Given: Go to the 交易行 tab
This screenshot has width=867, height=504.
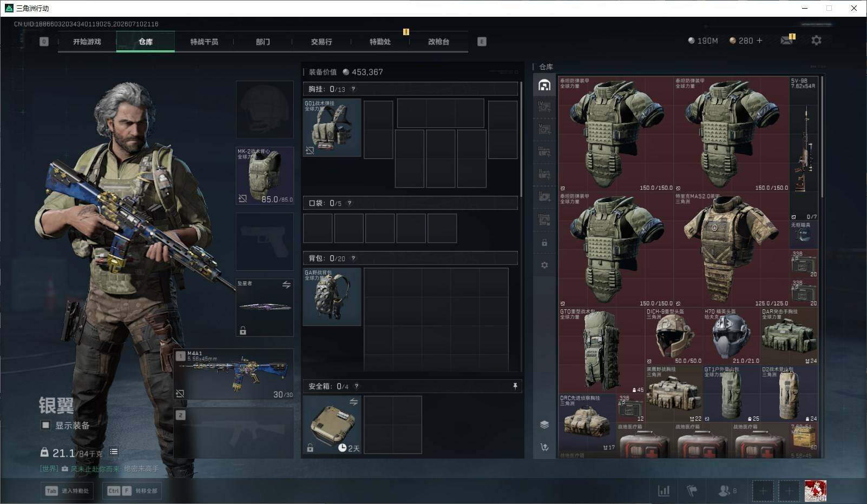Looking at the screenshot, I should (x=321, y=42).
